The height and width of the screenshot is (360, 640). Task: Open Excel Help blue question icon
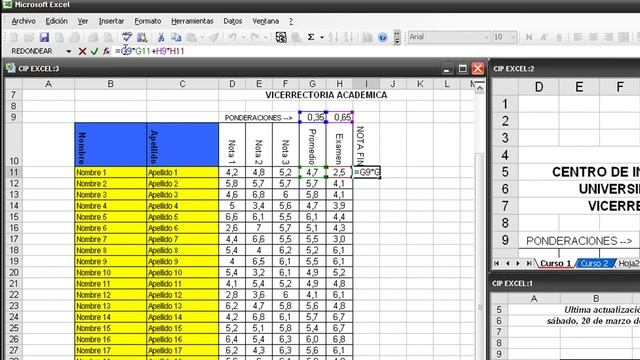point(382,38)
